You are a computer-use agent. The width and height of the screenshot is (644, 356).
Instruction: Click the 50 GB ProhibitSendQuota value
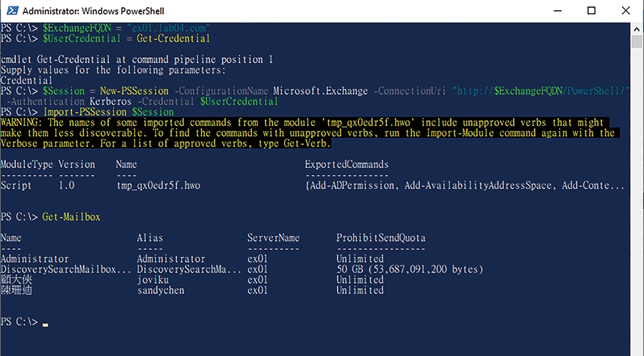coord(410,269)
